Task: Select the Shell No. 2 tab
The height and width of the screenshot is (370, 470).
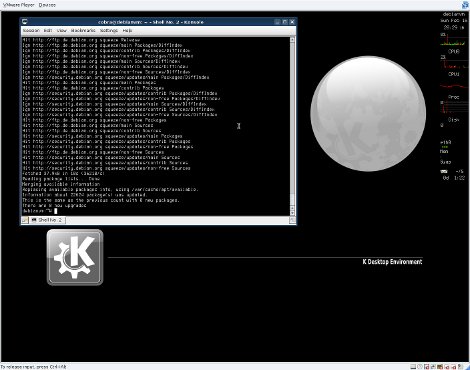Action: click(47, 220)
